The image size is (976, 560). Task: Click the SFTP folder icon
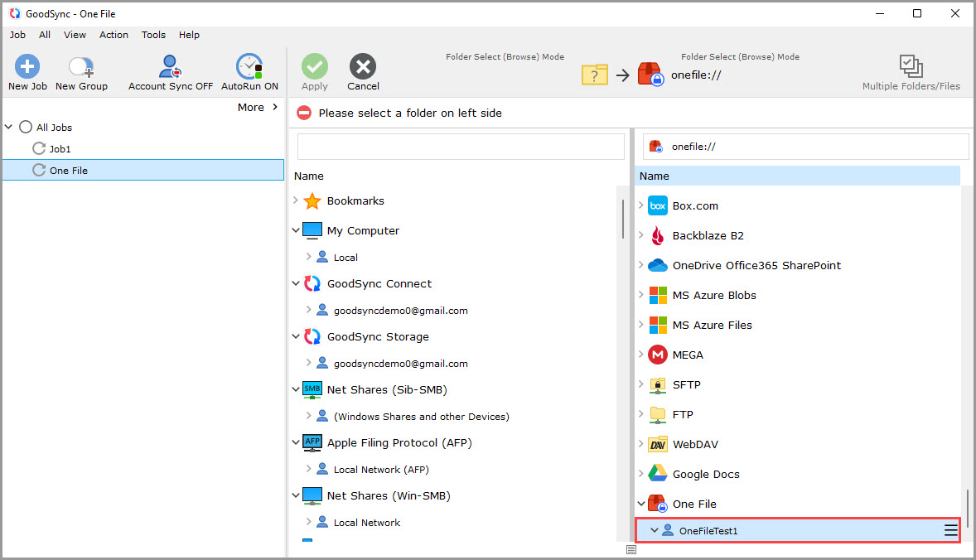click(x=657, y=385)
